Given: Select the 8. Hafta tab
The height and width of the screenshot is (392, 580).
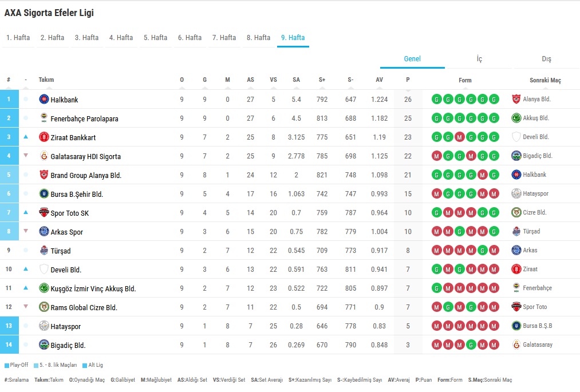Looking at the screenshot, I should (x=259, y=38).
